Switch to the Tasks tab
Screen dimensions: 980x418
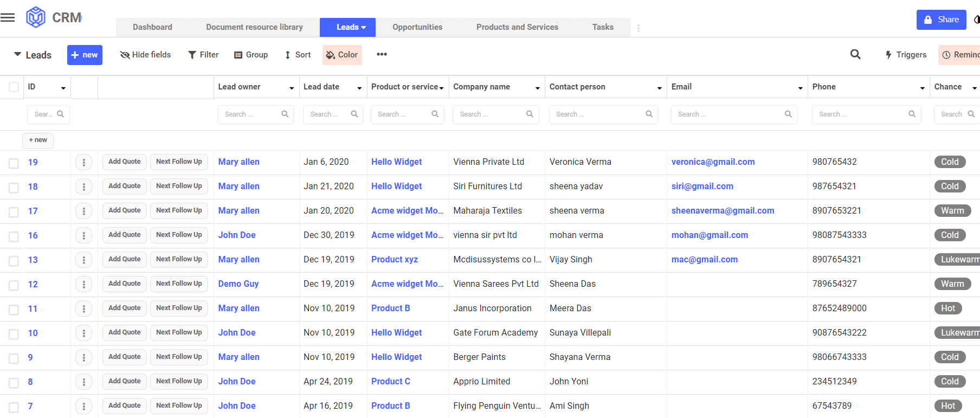click(603, 27)
